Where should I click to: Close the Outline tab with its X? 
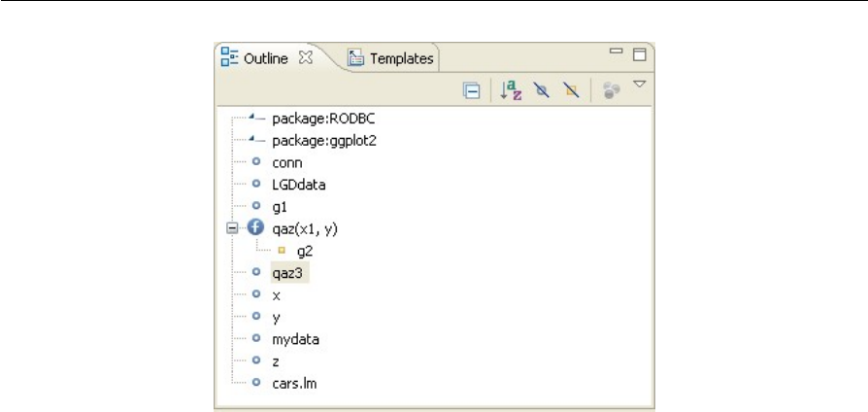click(306, 57)
